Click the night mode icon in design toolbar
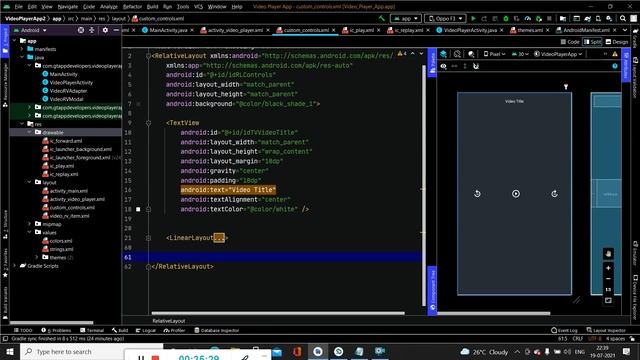The width and height of the screenshot is (640, 360). [471, 54]
